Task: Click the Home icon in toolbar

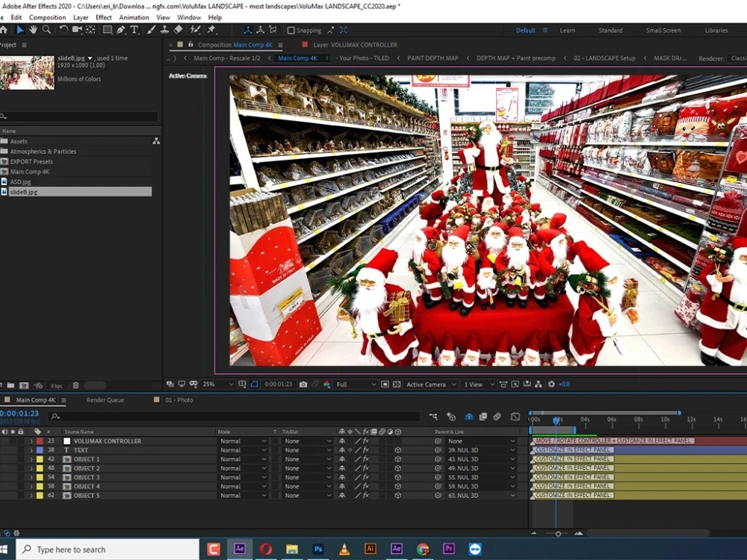Action: pyautogui.click(x=3, y=30)
